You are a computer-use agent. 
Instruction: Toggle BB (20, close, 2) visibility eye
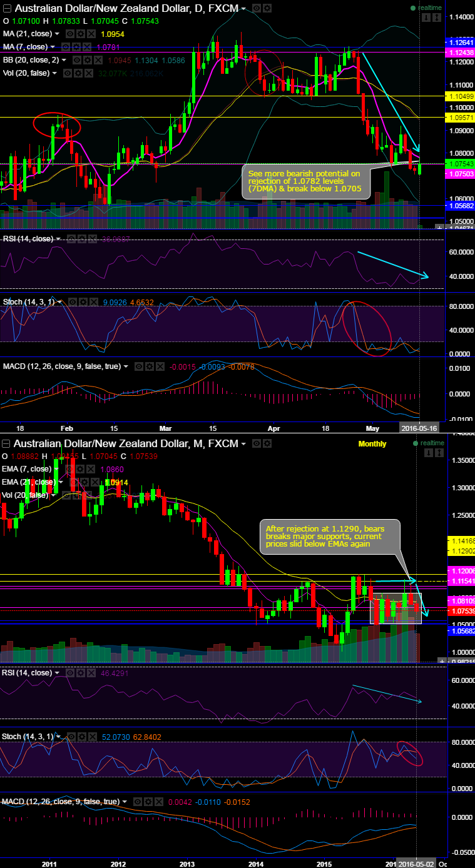(77, 60)
